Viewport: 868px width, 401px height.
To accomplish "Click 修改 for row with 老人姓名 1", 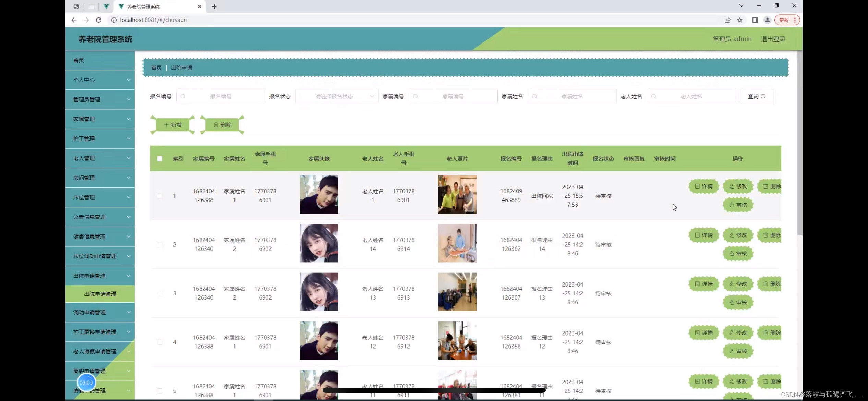I will 738,186.
